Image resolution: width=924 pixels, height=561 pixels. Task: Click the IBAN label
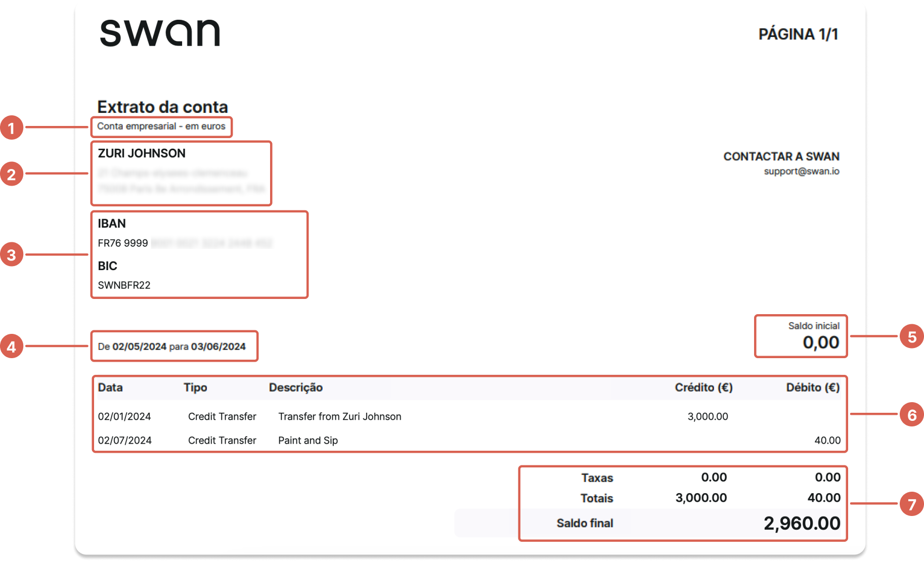point(112,224)
